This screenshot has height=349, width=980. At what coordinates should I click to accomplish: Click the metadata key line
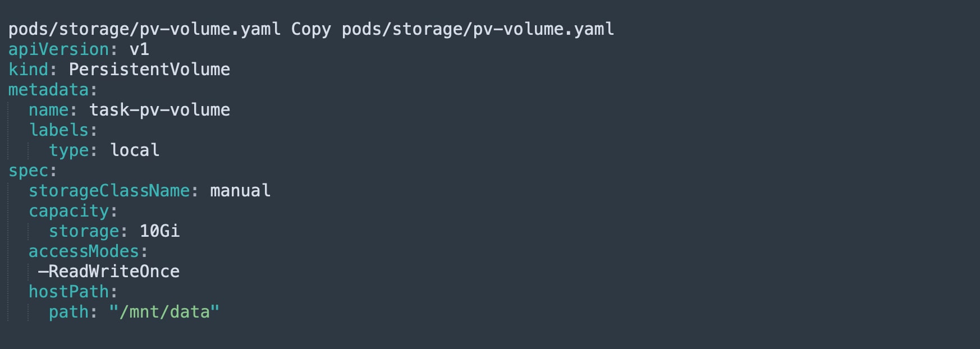48,90
